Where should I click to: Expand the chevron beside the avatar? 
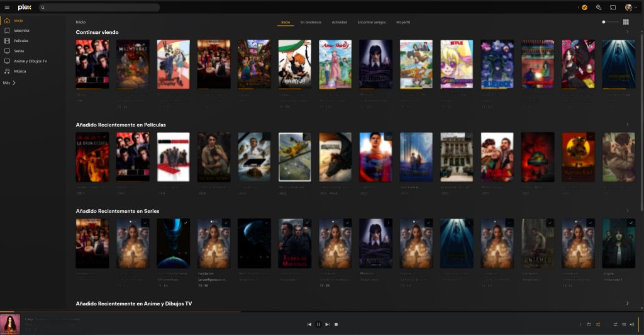[636, 8]
